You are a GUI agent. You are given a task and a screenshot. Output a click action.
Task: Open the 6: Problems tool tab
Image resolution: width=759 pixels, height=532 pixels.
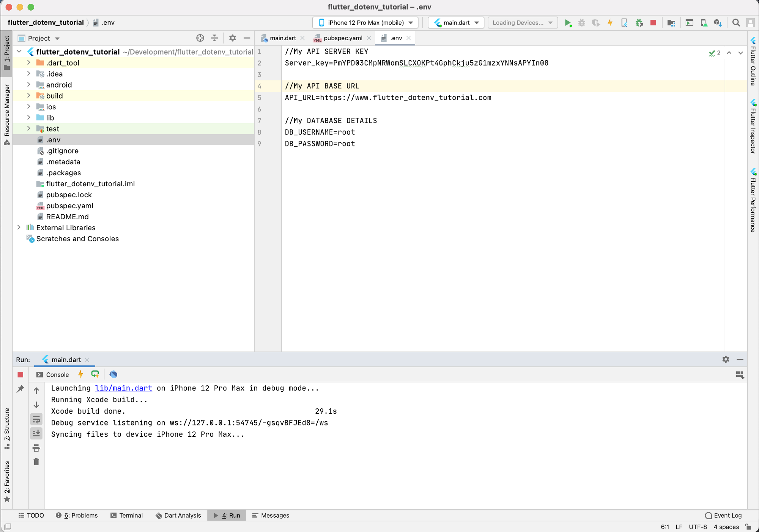[x=77, y=515]
